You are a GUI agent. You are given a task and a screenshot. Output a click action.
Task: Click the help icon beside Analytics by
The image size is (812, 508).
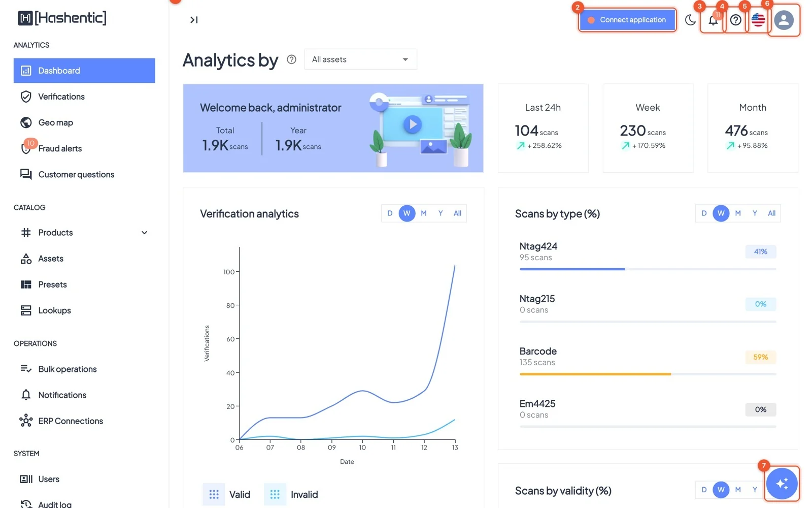[291, 59]
